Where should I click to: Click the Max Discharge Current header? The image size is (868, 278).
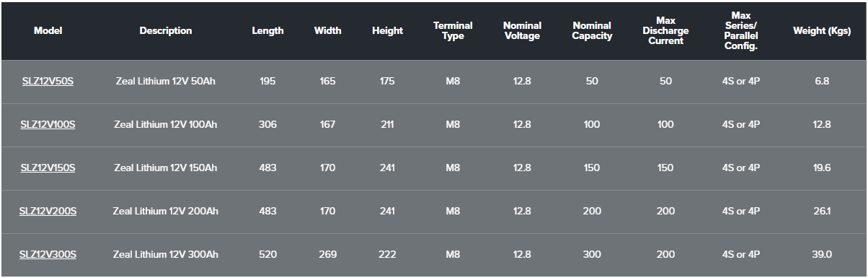pos(665,31)
